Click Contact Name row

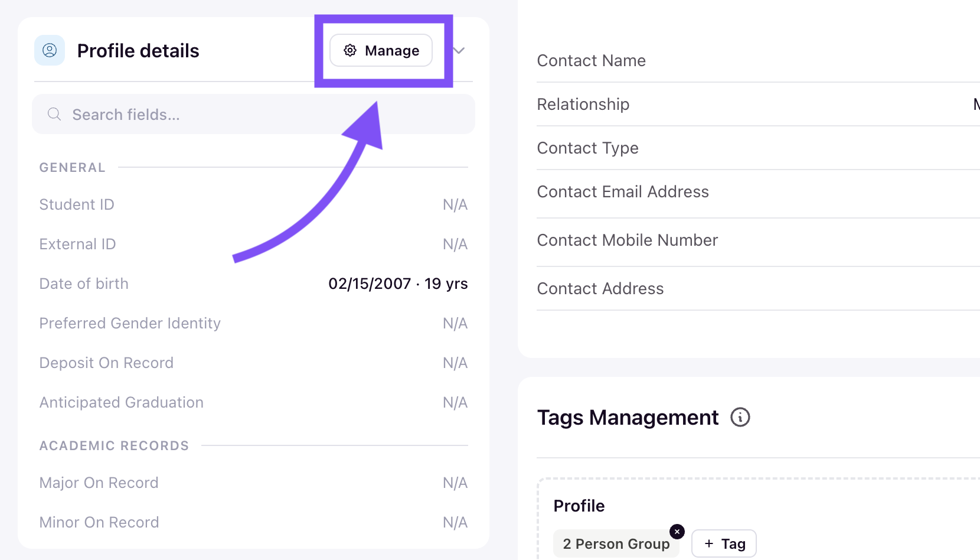pos(758,60)
